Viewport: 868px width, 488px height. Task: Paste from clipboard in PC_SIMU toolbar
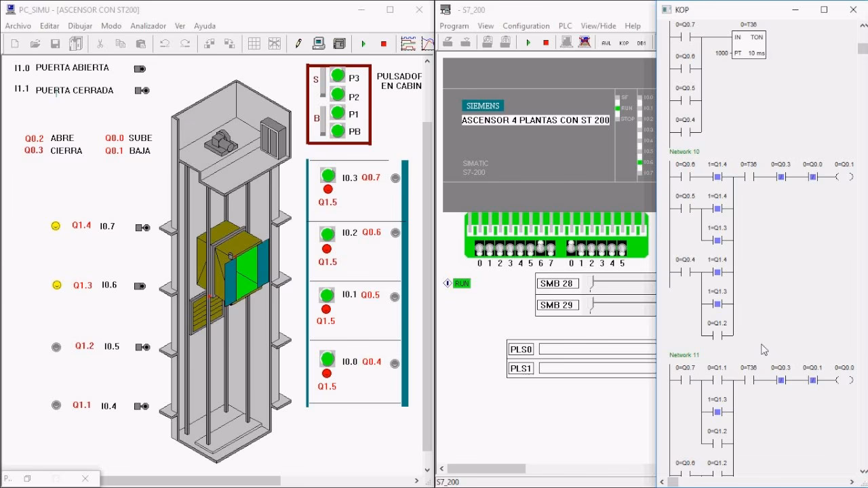coord(141,44)
